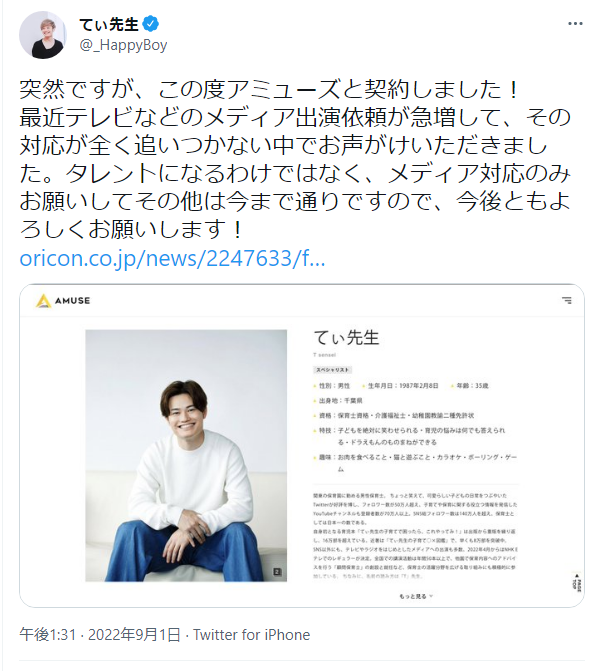Click the スペシャリスト tag label
The width and height of the screenshot is (591, 671).
click(333, 370)
